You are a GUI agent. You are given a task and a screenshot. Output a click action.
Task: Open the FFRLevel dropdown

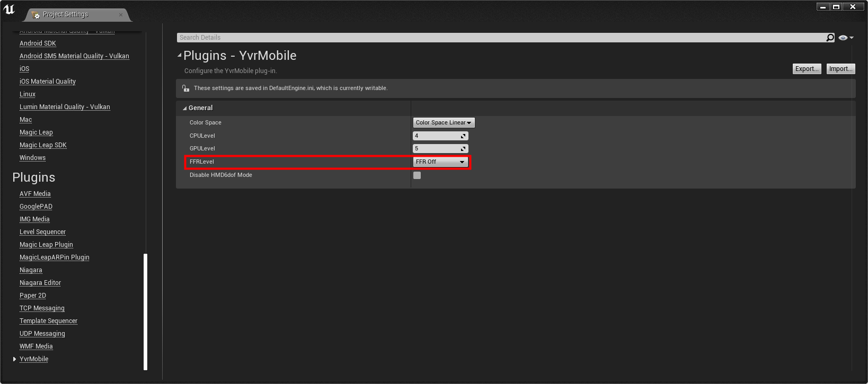coord(440,162)
